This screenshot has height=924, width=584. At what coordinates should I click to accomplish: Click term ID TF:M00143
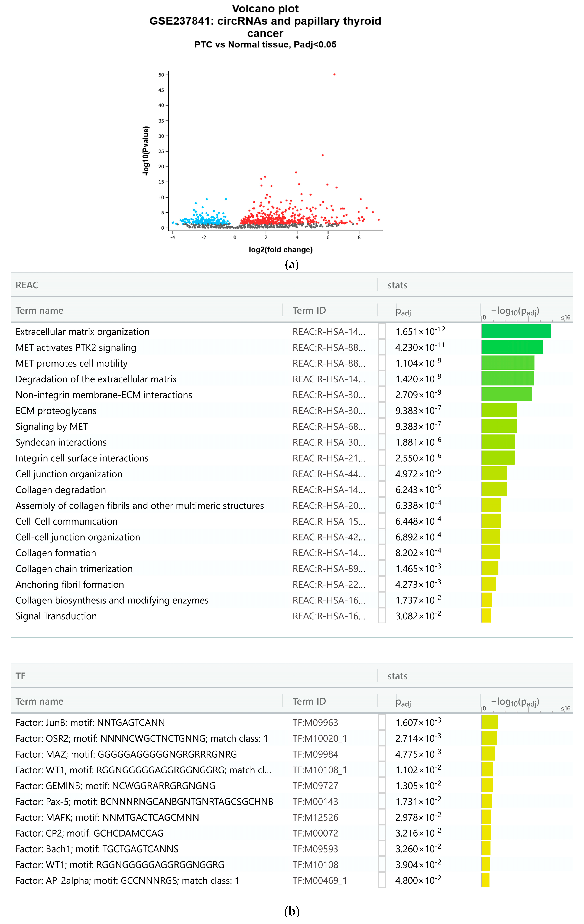315,802
